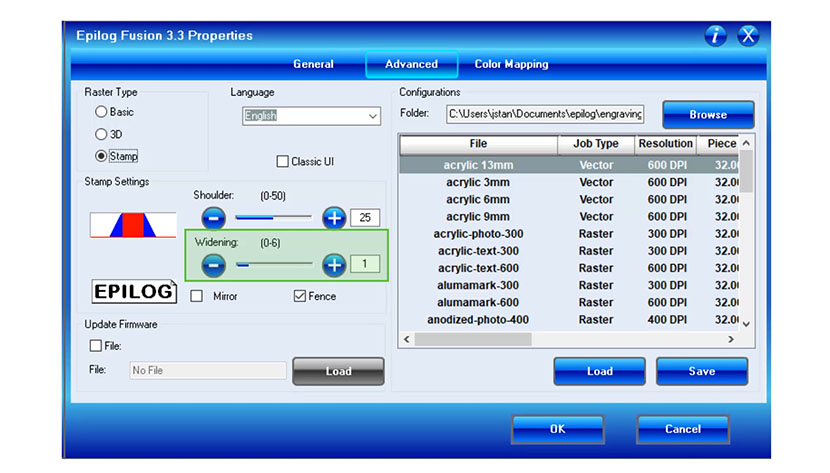Click the Browse button

coord(707,115)
